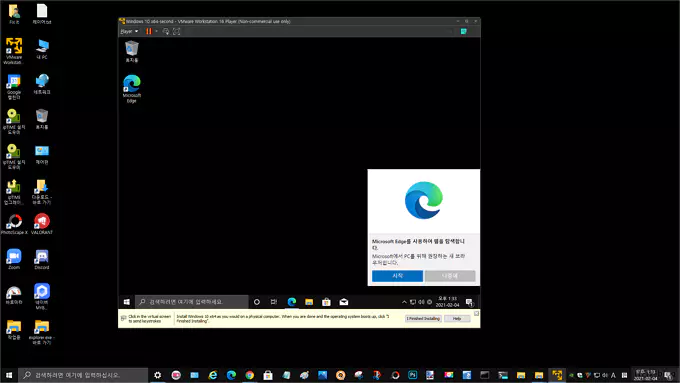The image size is (680, 383).
Task: Click the green notes icon in VMware toolbar
Action: click(x=464, y=31)
